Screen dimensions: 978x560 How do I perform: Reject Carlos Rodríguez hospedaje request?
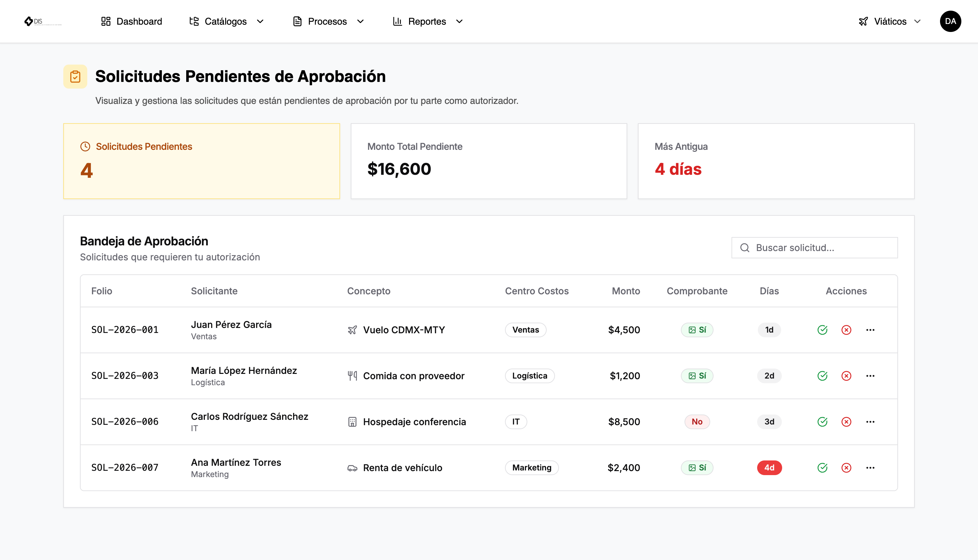(846, 421)
